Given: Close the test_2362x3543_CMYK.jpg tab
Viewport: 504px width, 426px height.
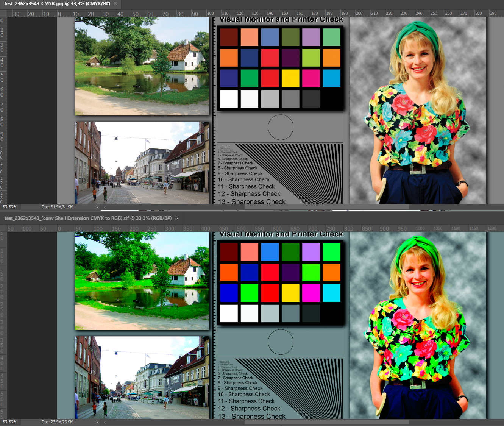Looking at the screenshot, I should click(x=115, y=4).
